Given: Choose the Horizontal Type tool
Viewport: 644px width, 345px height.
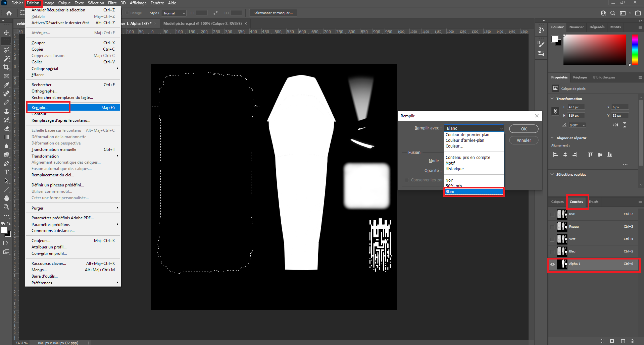Looking at the screenshot, I should (x=6, y=172).
